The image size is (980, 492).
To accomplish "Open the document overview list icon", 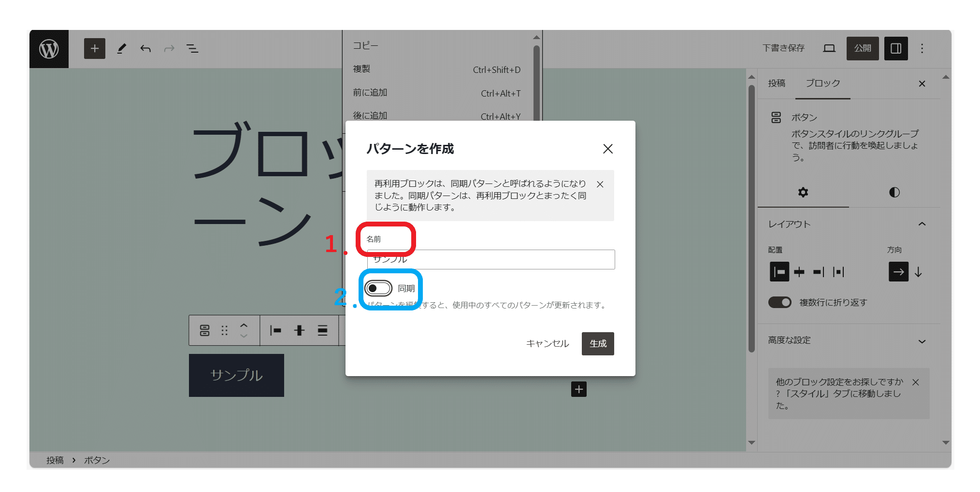I will tap(192, 49).
